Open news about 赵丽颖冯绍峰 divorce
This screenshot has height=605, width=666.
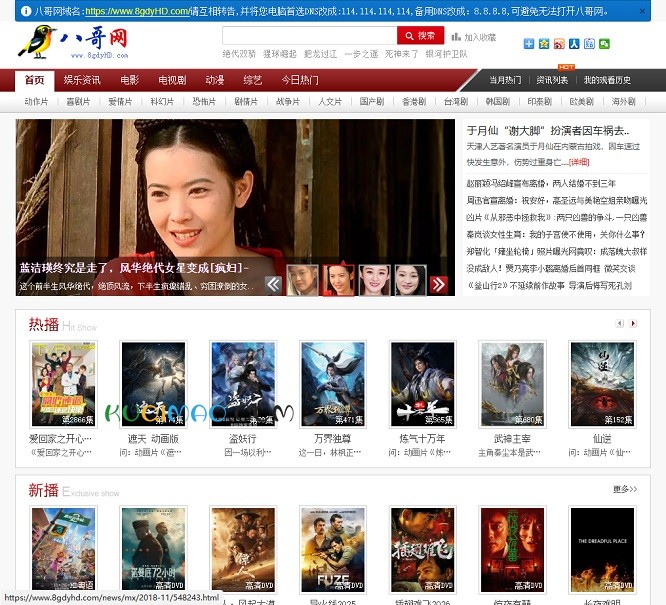tap(541, 183)
